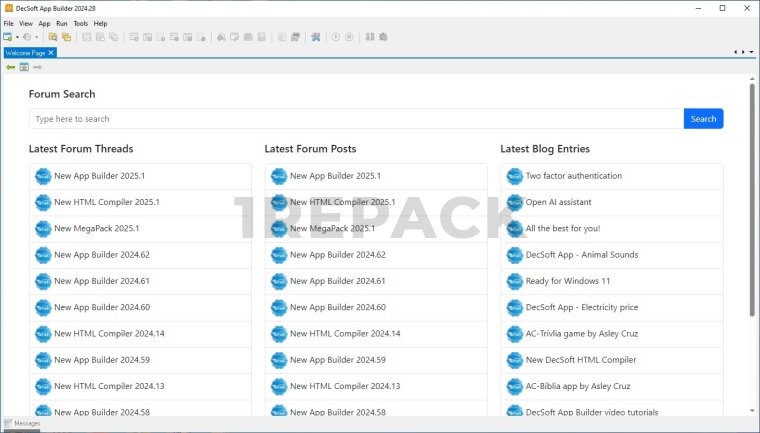Click the icon beside New MegaPack 2025.1 thread
This screenshot has height=433, width=760.
42,229
